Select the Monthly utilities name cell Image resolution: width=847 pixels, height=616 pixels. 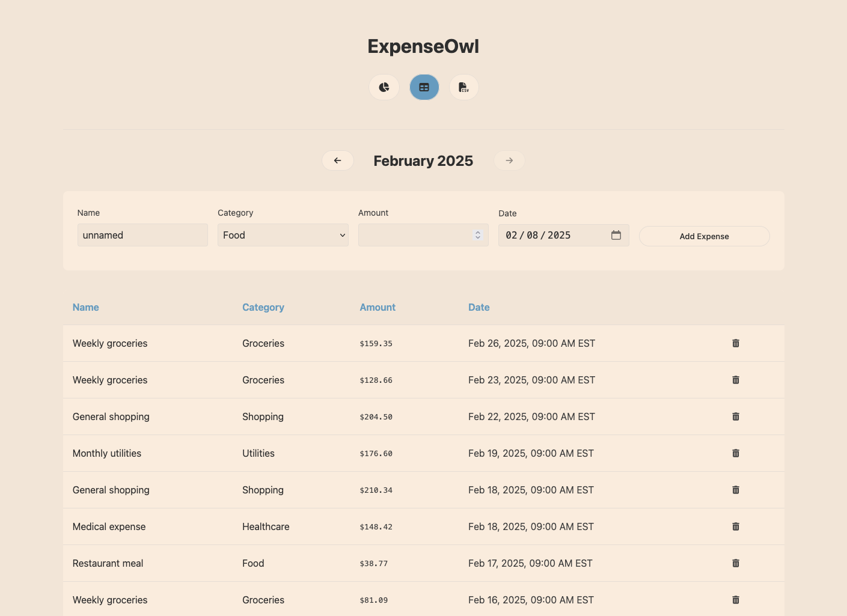tap(107, 453)
